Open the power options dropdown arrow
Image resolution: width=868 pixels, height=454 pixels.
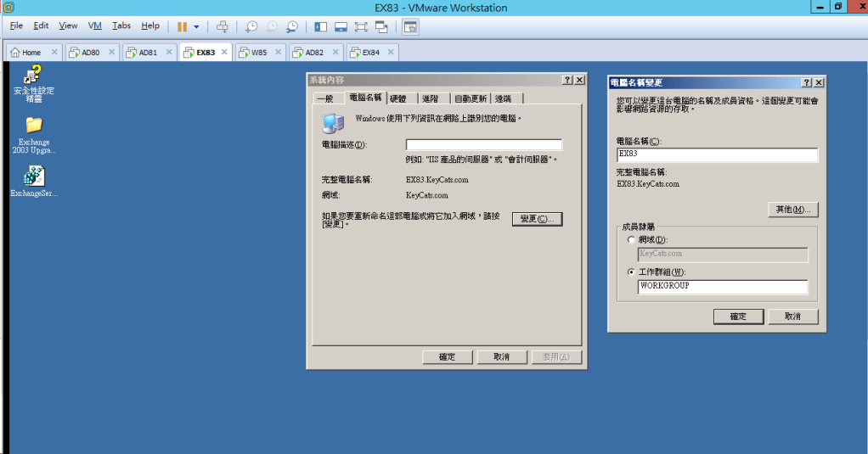coord(197,26)
